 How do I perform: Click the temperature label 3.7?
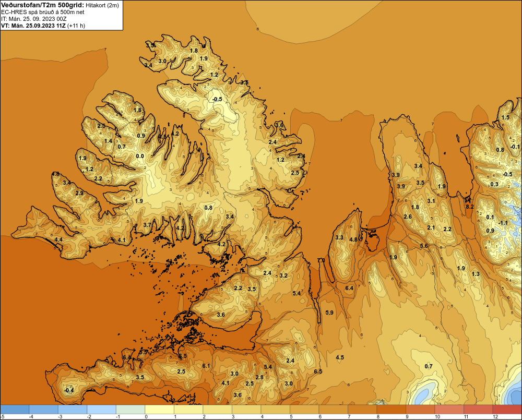click(x=147, y=225)
